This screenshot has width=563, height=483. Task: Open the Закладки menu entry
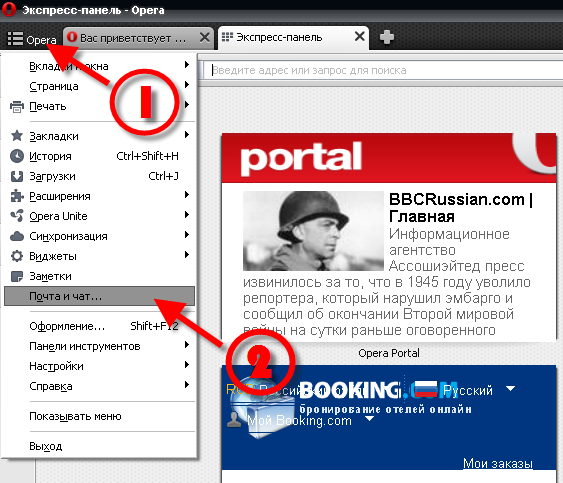(100, 136)
